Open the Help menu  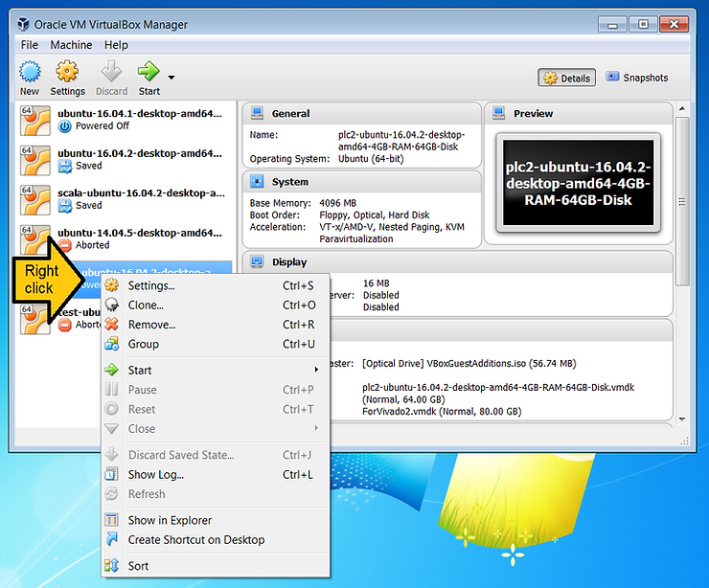click(x=116, y=45)
